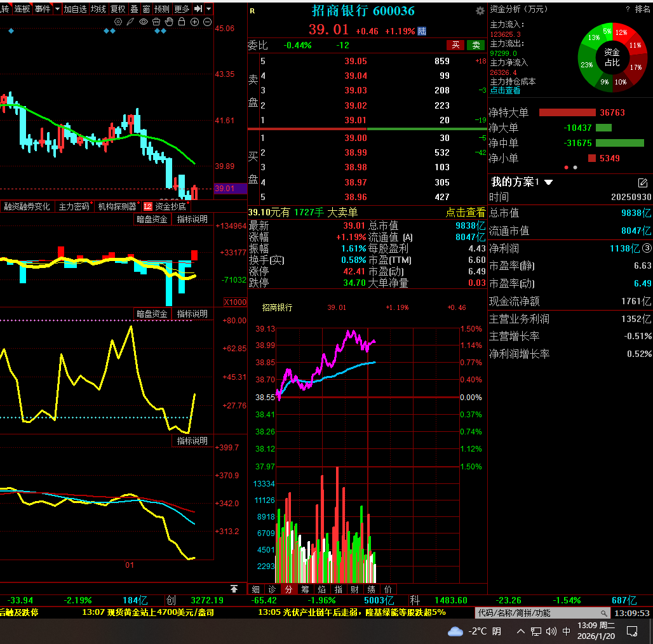This screenshot has height=644, width=653.
Task: Select the drawing pen tool icon
Action: 130,22
